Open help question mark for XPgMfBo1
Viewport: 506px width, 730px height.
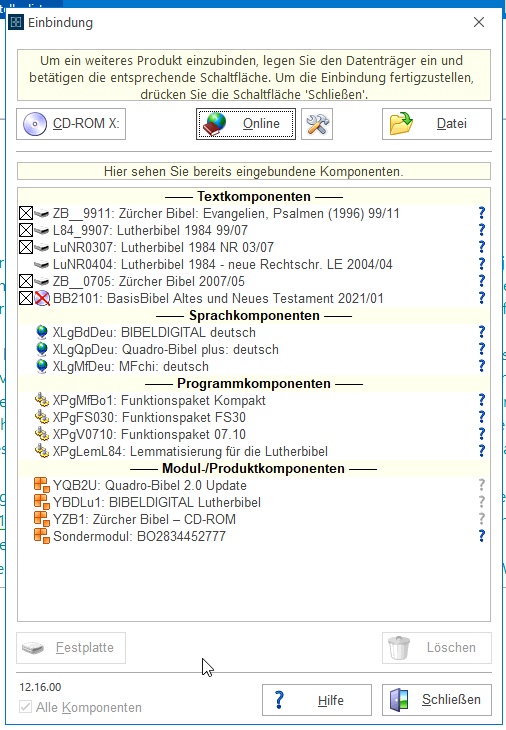482,400
